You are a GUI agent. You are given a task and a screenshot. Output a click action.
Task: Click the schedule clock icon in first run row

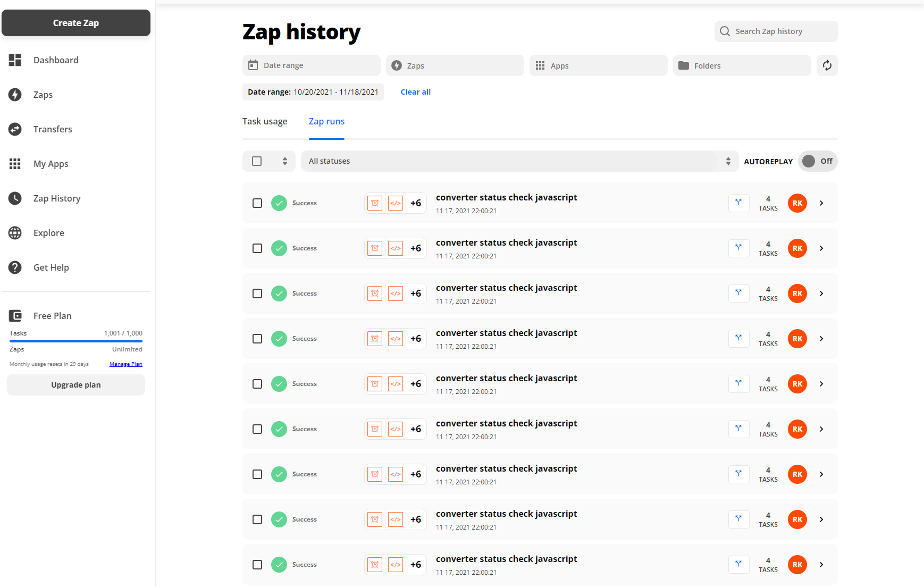tap(375, 203)
